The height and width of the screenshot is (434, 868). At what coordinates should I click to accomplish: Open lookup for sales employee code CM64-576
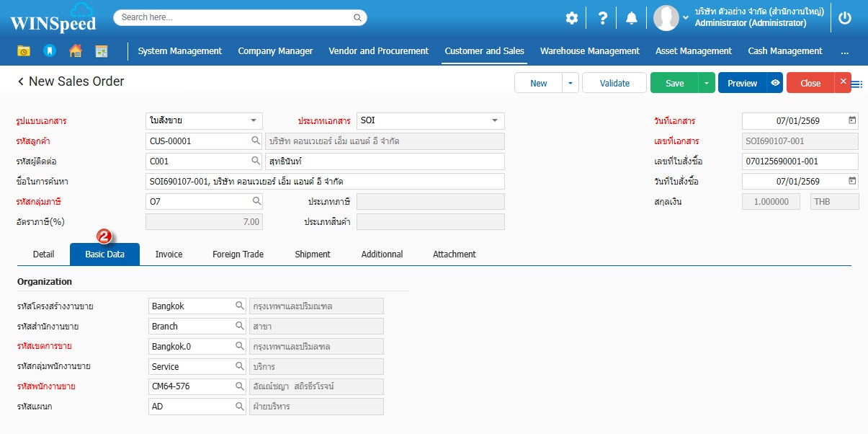click(240, 386)
